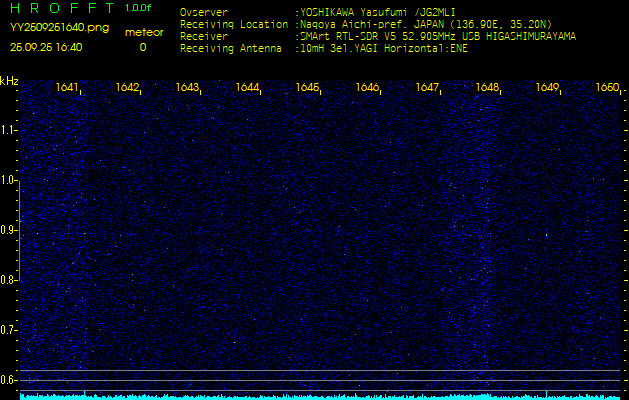Select the file name YY2509251640.png
629x400 pixels.
tap(59, 27)
